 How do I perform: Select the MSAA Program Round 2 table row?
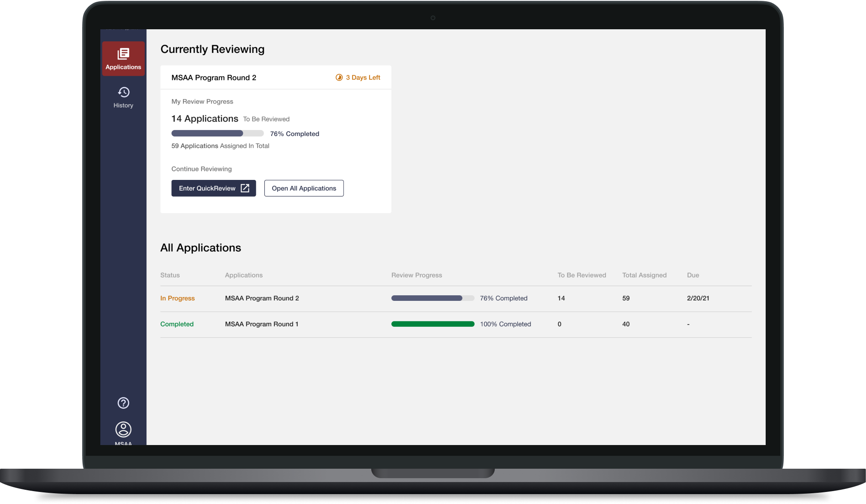[261, 298]
